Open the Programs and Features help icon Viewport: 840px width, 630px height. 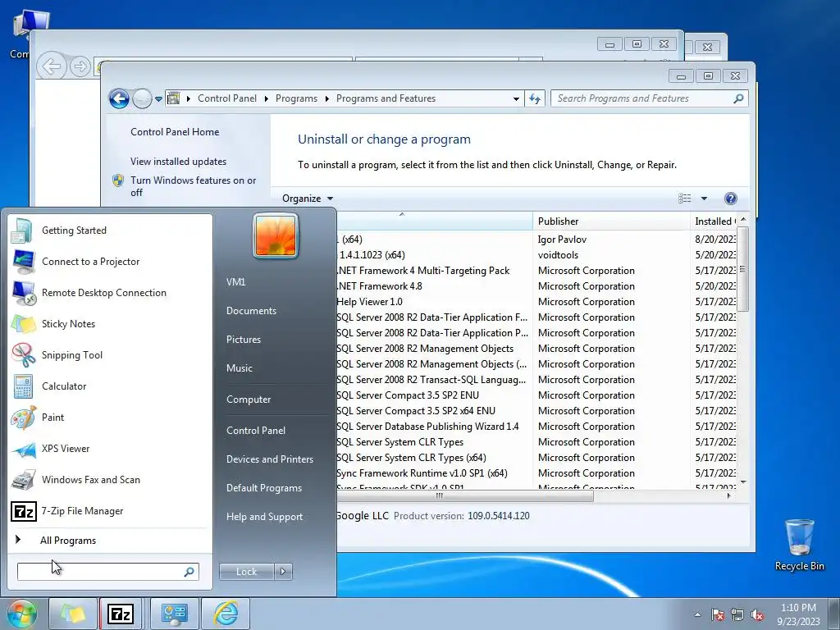click(x=730, y=199)
